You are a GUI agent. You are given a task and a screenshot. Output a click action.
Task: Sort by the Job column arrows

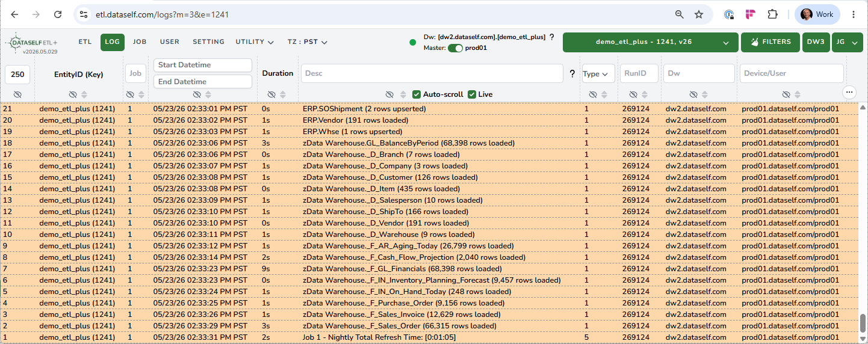tap(141, 94)
